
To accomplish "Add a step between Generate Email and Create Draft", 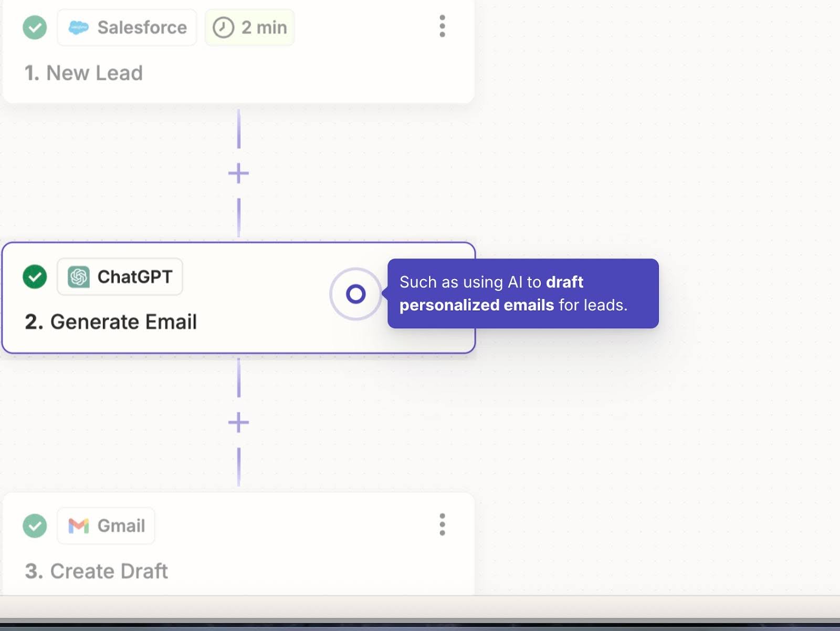I will click(238, 422).
